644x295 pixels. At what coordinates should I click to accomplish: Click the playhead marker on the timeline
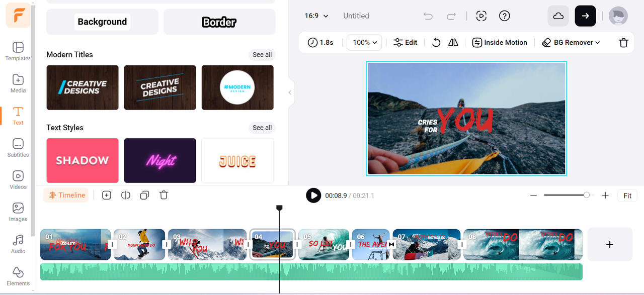[x=280, y=208]
